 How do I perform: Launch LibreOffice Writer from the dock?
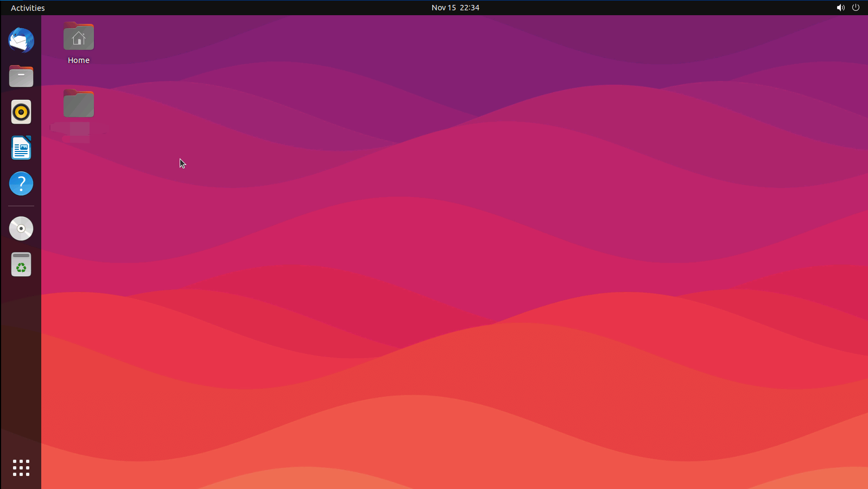(x=21, y=148)
